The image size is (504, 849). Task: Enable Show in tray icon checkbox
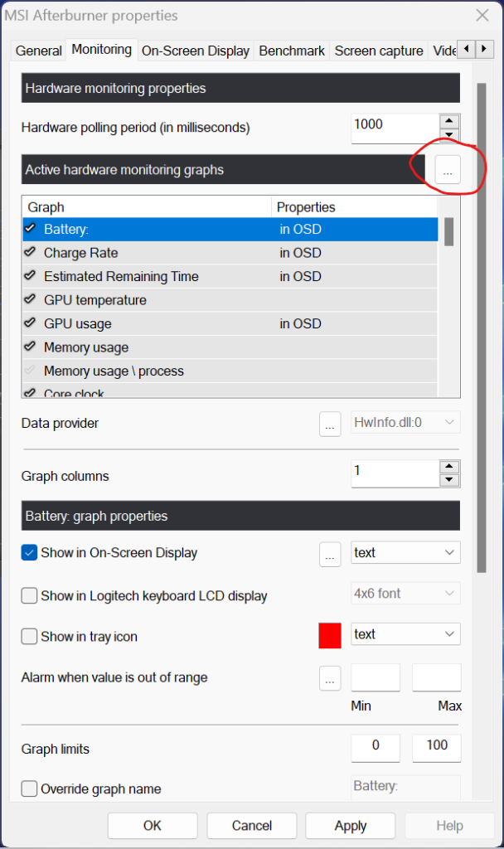(29, 636)
